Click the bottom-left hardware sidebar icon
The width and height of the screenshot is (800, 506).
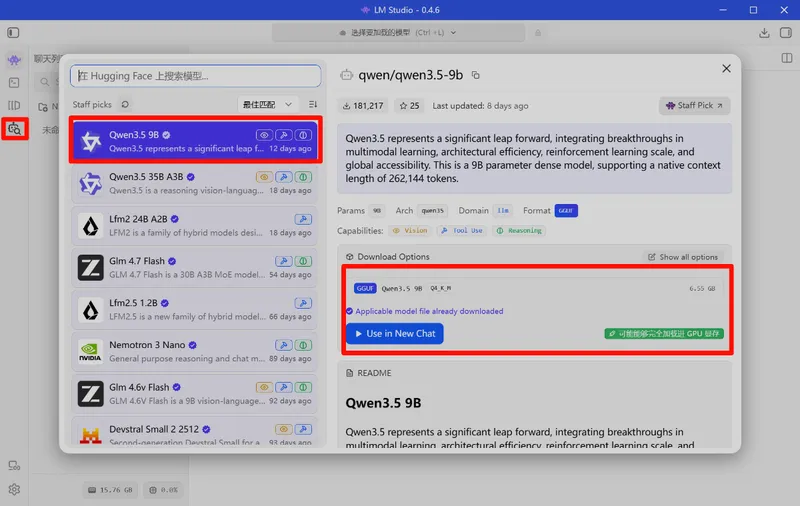(14, 466)
